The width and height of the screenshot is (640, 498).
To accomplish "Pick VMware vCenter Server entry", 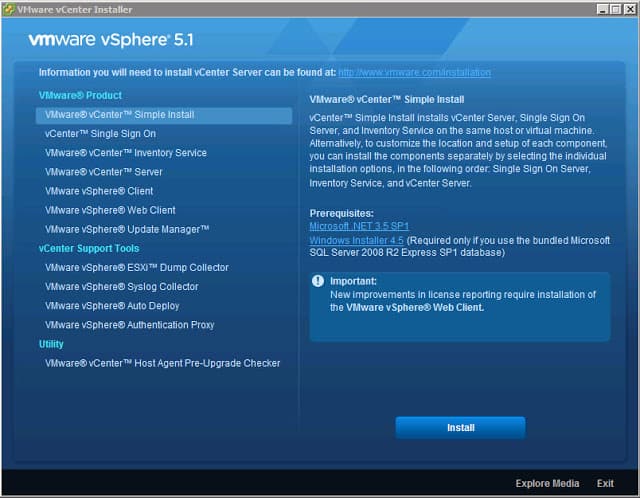I will pos(104,172).
